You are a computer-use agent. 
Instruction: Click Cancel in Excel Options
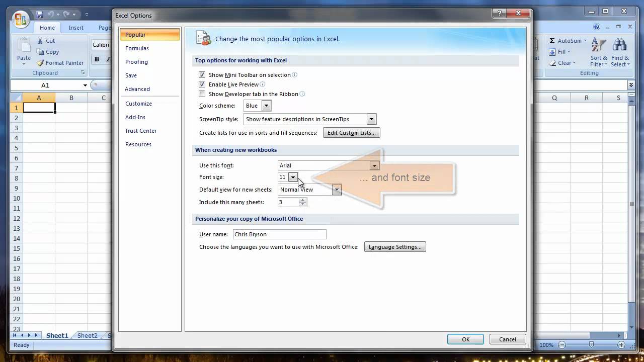(507, 339)
